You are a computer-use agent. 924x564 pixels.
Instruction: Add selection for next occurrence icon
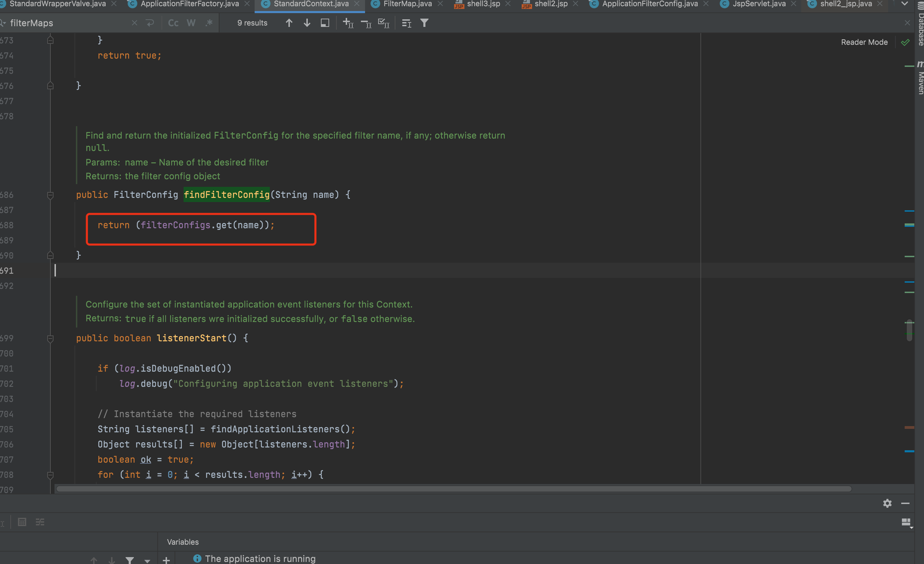pyautogui.click(x=348, y=23)
